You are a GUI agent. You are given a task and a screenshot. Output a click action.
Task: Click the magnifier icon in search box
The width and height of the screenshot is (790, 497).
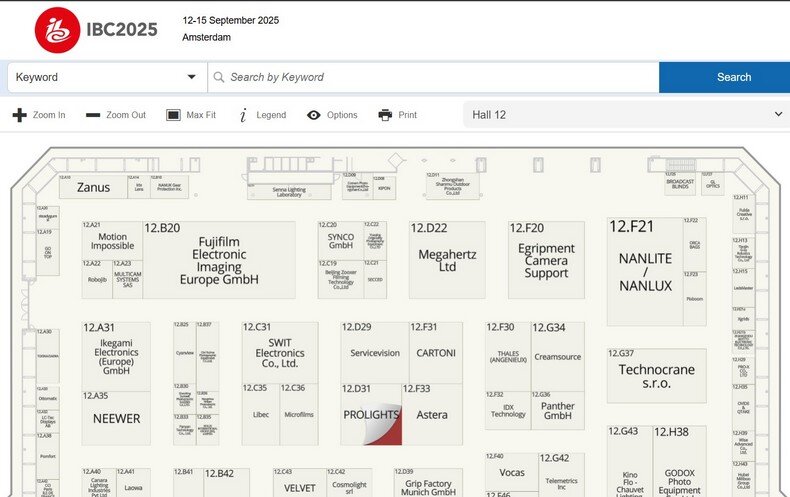click(x=219, y=77)
